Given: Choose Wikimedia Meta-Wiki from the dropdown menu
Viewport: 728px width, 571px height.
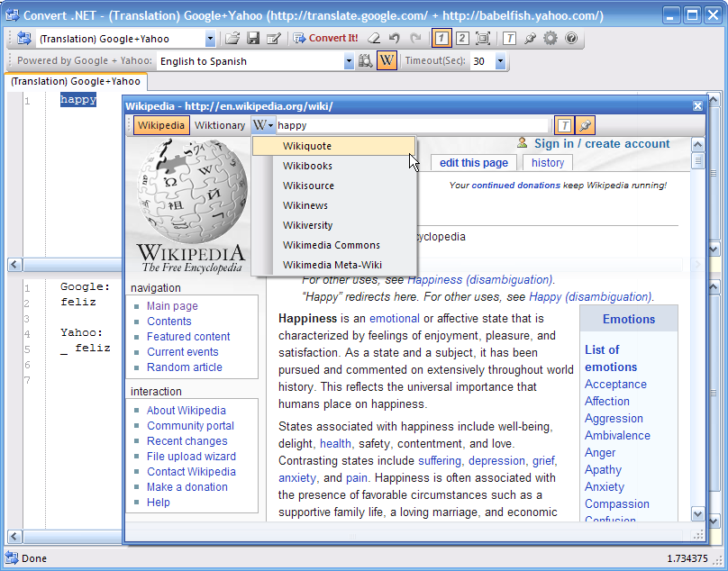Looking at the screenshot, I should pyautogui.click(x=333, y=265).
